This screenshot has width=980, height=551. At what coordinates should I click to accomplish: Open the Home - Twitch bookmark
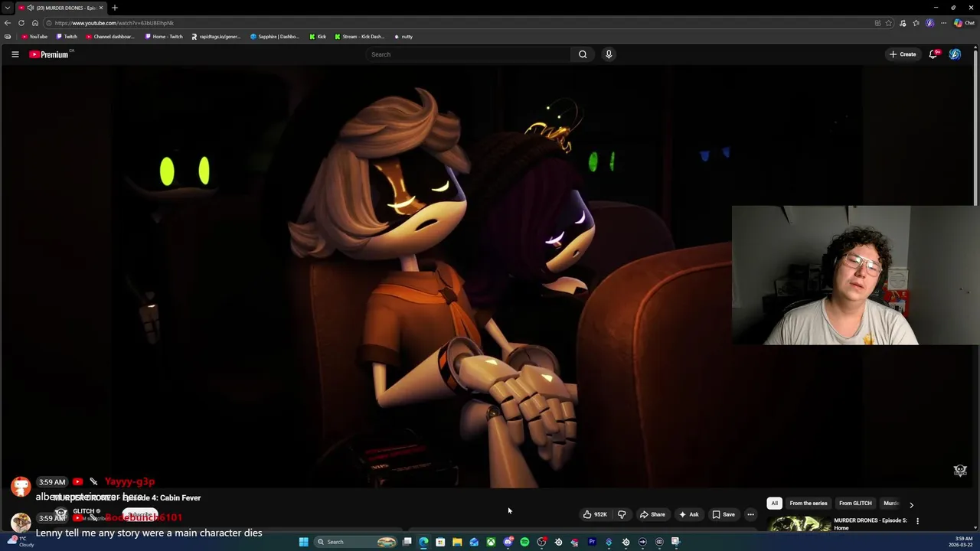click(164, 37)
